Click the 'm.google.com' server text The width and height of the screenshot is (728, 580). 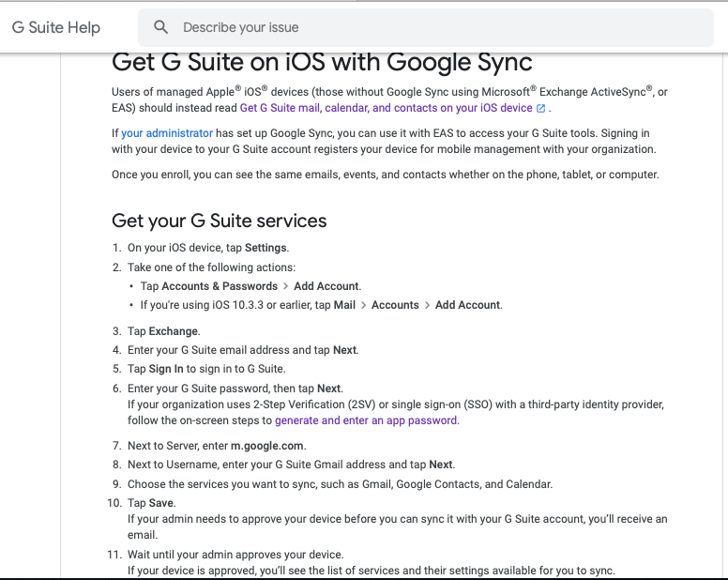(267, 446)
